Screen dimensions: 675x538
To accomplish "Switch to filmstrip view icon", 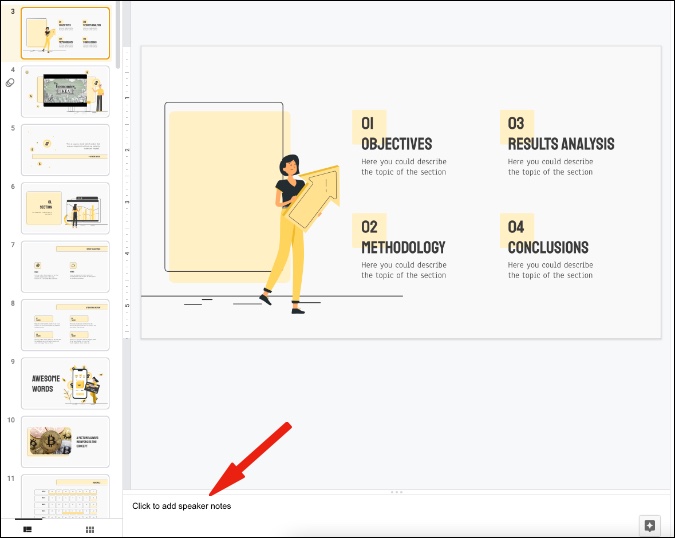I will coord(28,529).
